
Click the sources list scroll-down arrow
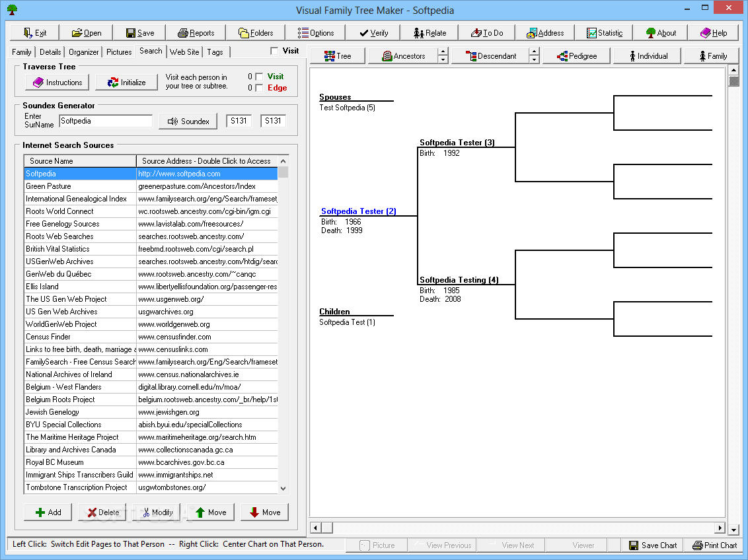[x=283, y=489]
